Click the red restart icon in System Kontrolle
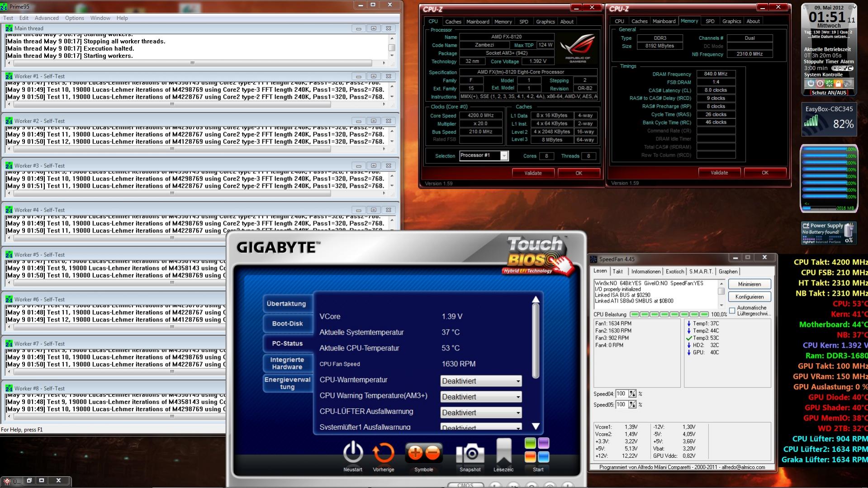Viewport: 868px width, 488px height. [820, 84]
